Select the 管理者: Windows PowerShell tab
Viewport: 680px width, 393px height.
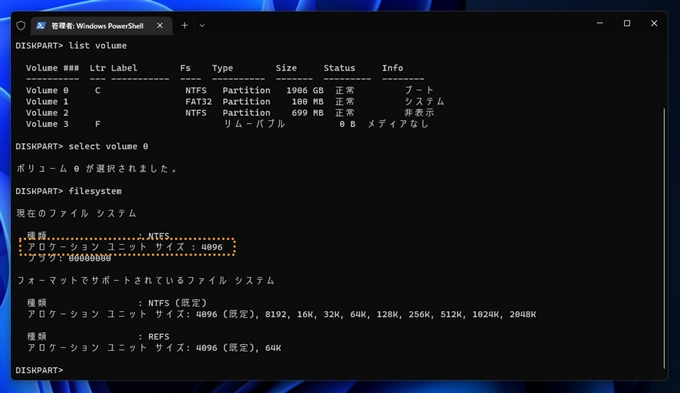101,26
